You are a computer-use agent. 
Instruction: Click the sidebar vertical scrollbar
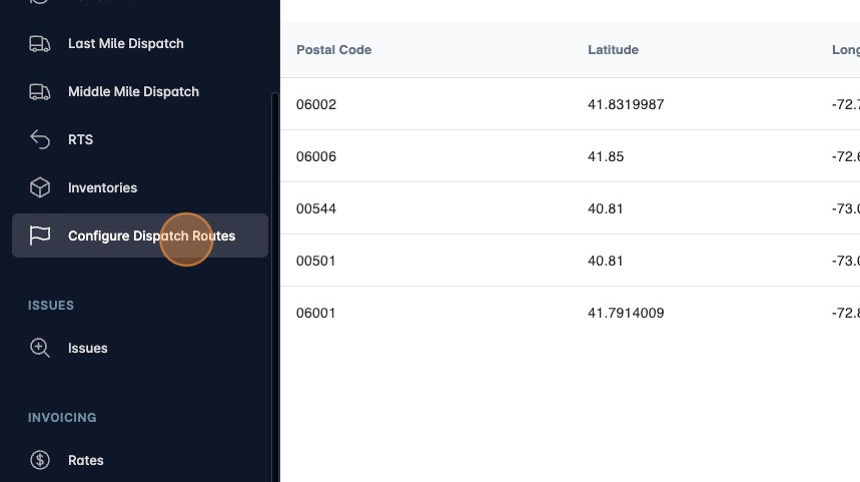click(x=275, y=280)
